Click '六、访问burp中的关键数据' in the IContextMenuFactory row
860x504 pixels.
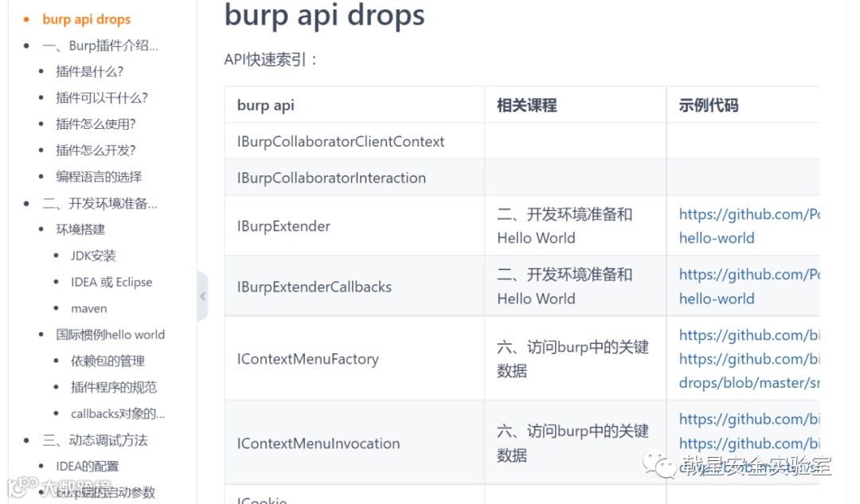573,358
